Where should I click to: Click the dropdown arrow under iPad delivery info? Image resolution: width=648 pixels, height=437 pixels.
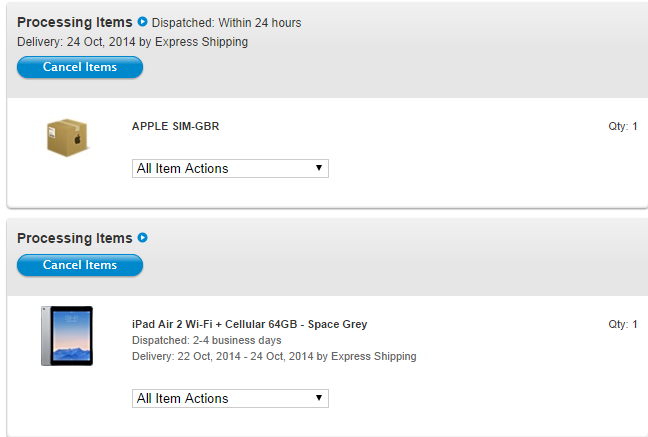(x=319, y=398)
